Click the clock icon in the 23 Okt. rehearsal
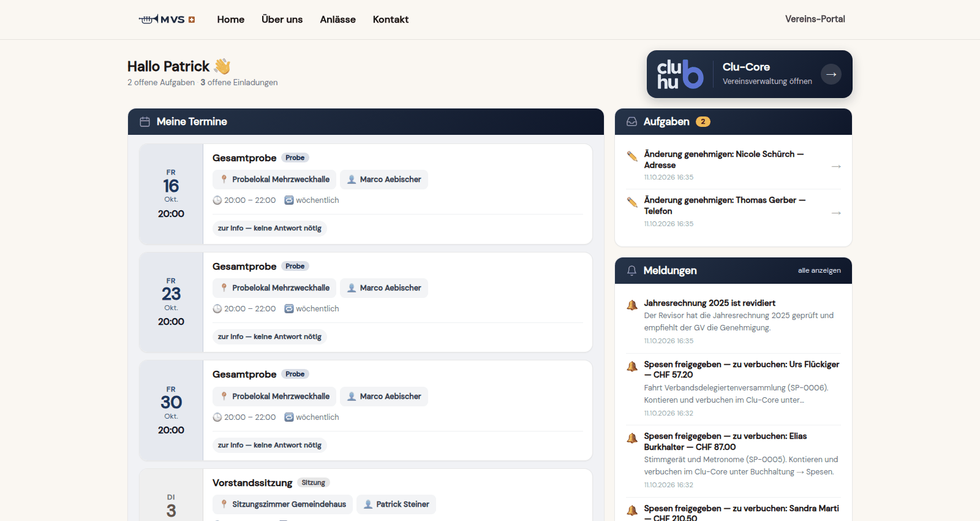 point(217,309)
